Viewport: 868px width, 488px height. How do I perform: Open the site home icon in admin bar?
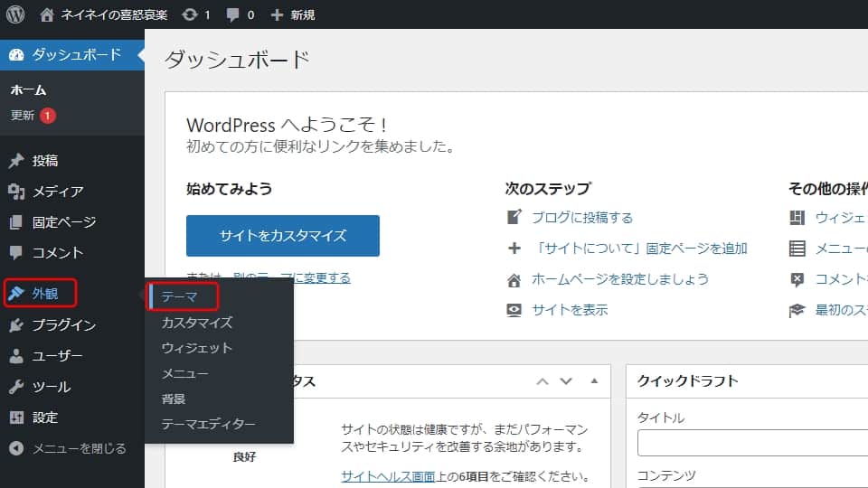pyautogui.click(x=47, y=14)
